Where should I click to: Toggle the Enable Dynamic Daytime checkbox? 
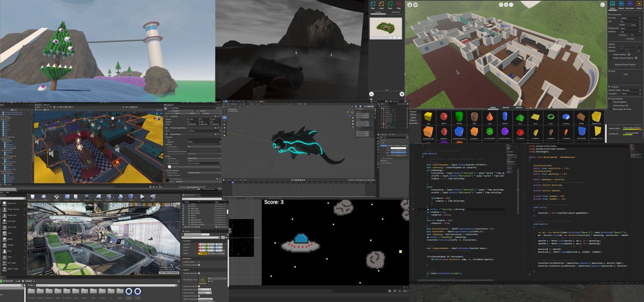[x=610, y=58]
